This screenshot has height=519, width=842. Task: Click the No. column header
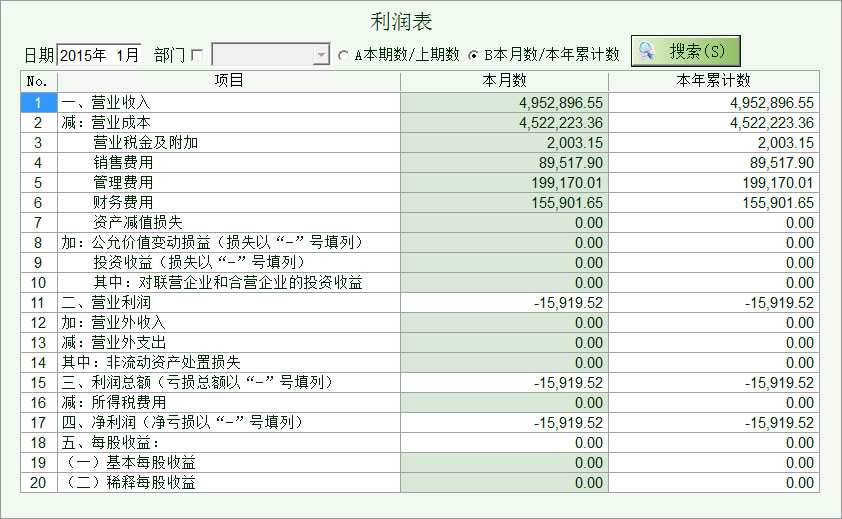pyautogui.click(x=38, y=80)
